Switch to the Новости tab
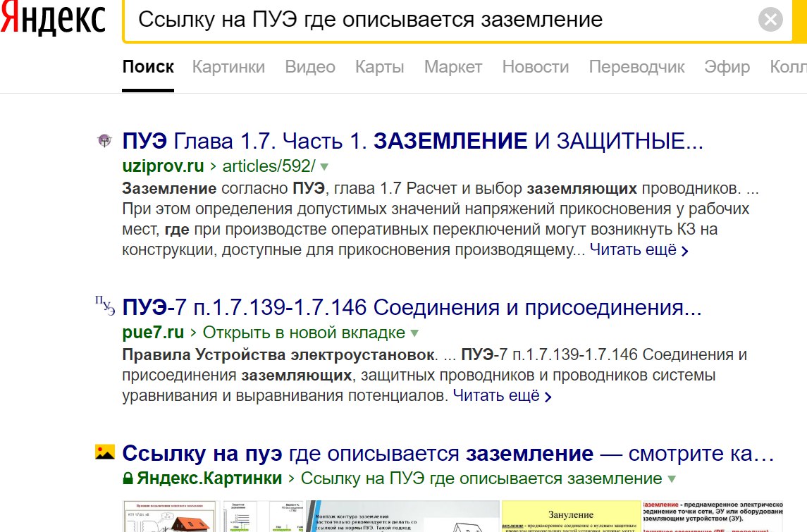 [x=536, y=67]
